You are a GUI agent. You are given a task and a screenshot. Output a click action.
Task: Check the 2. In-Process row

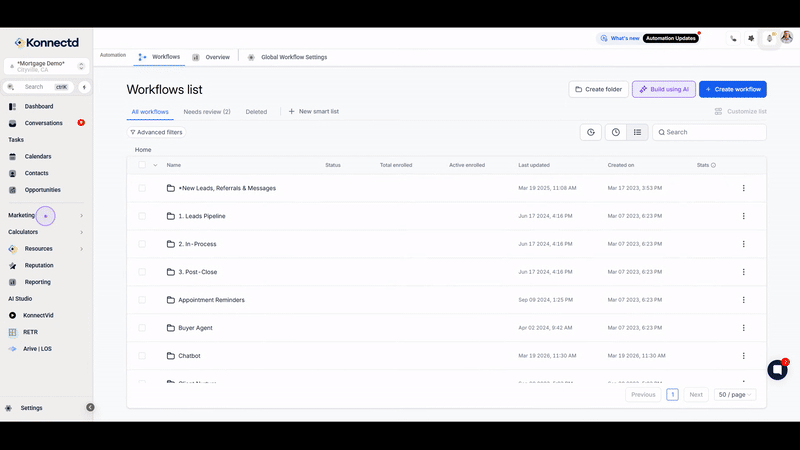pos(142,244)
